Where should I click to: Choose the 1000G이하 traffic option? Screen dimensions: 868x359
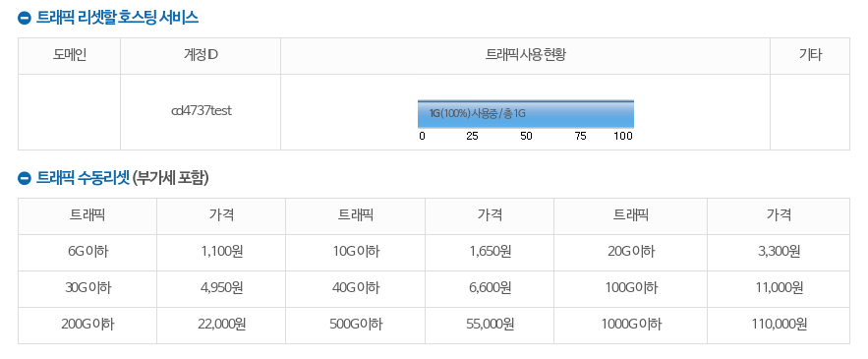[x=630, y=325]
